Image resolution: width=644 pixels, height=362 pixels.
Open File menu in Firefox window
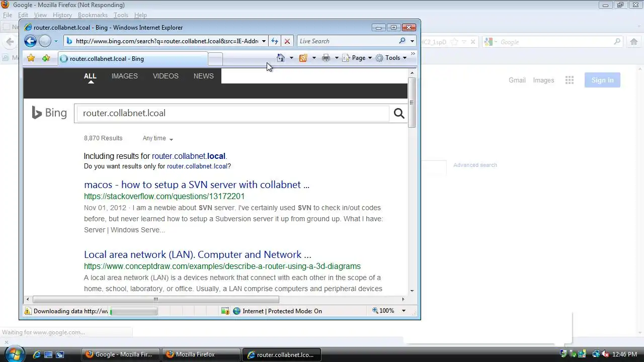pyautogui.click(x=8, y=15)
